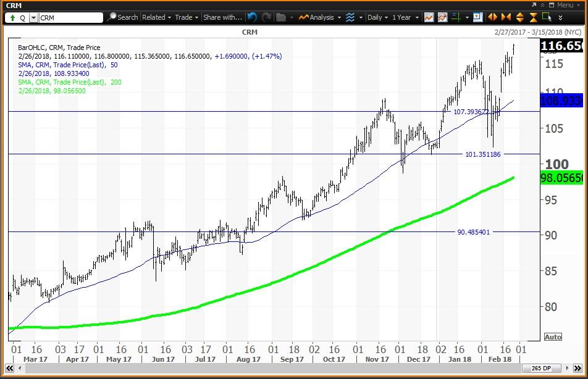This screenshot has width=588, height=379.
Task: Toggle the Auto scale button
Action: [553, 336]
